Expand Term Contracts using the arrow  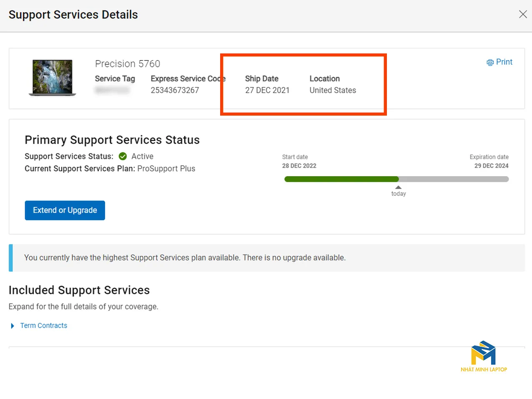[x=13, y=326]
